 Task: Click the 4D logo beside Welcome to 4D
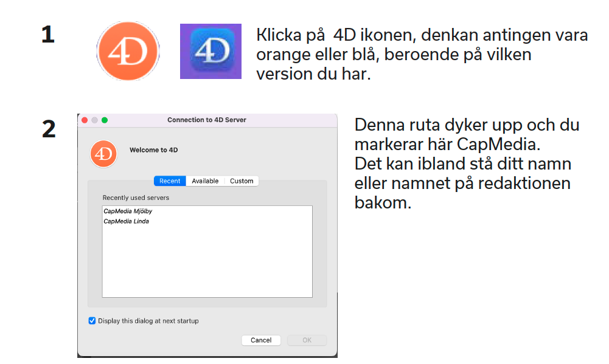tap(103, 154)
